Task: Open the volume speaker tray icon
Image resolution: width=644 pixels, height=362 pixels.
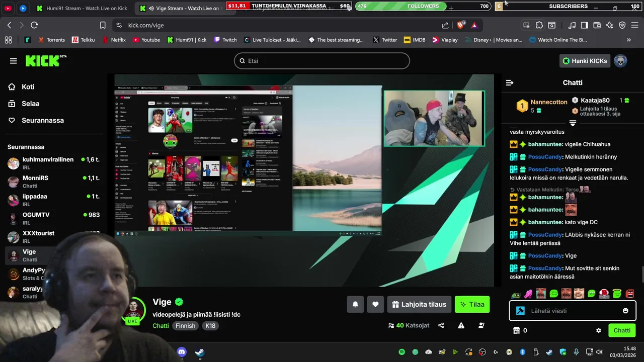Action: coord(599,352)
